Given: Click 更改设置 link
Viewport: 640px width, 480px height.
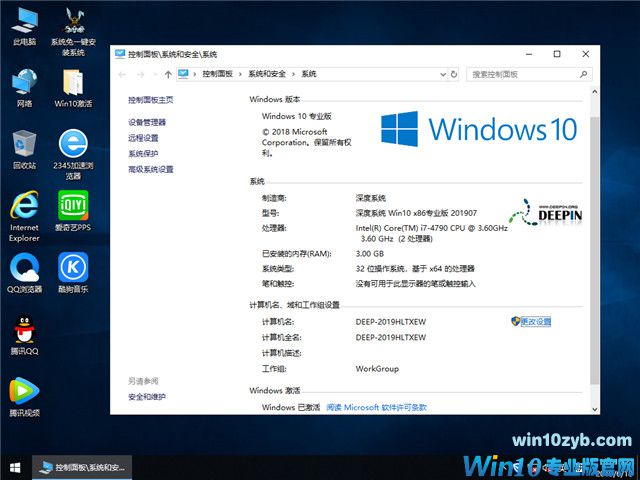Looking at the screenshot, I should pos(536,322).
